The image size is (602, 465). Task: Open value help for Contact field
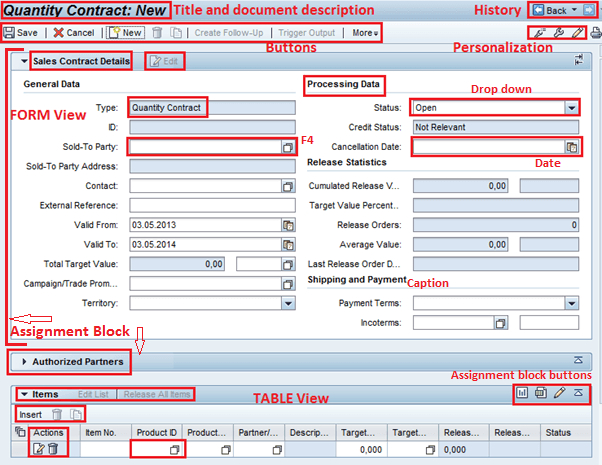click(288, 186)
